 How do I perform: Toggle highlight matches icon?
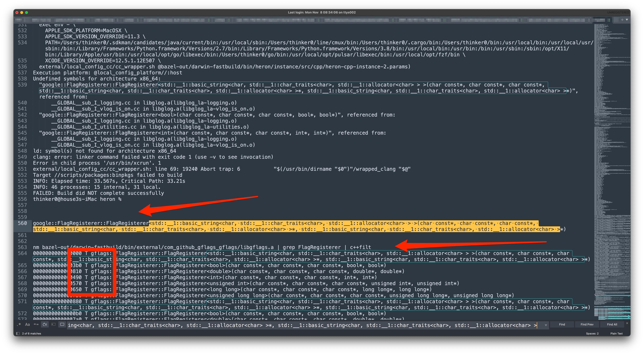coord(62,325)
